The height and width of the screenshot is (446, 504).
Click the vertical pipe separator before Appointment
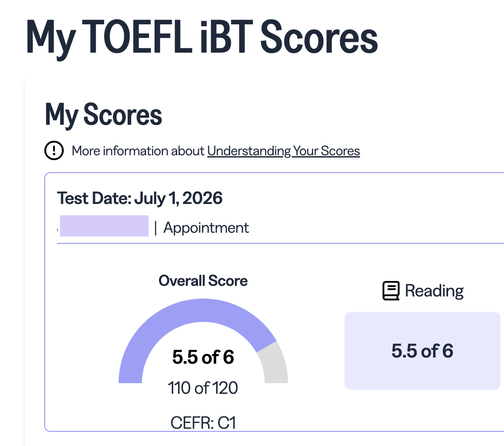coord(155,228)
